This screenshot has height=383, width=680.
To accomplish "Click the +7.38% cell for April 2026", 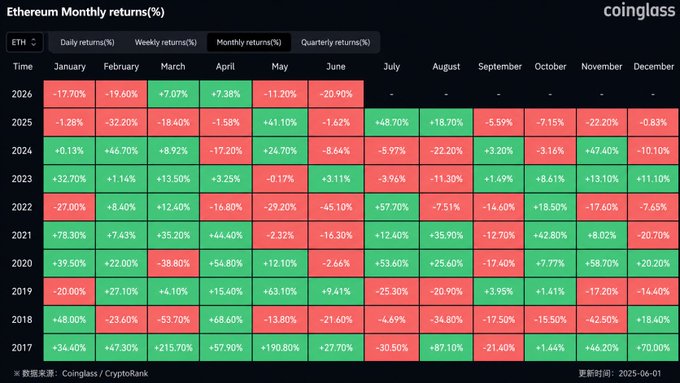I will 226,94.
